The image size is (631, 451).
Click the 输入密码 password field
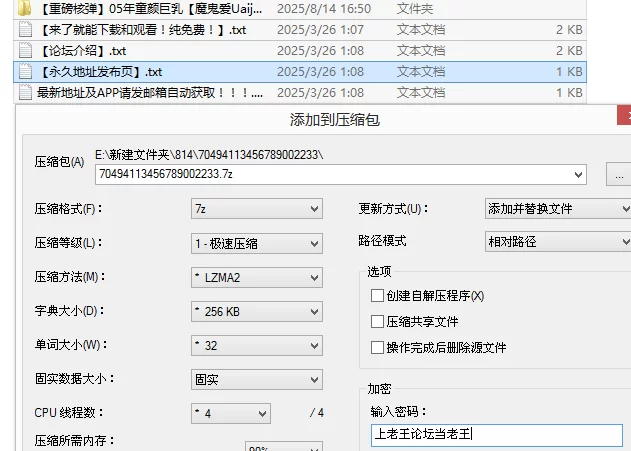click(x=497, y=435)
